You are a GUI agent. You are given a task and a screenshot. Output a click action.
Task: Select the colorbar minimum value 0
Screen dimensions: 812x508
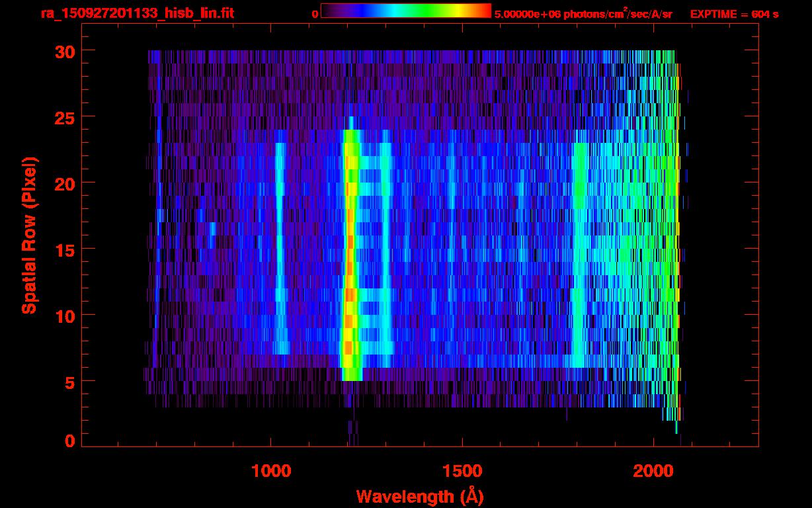(315, 14)
